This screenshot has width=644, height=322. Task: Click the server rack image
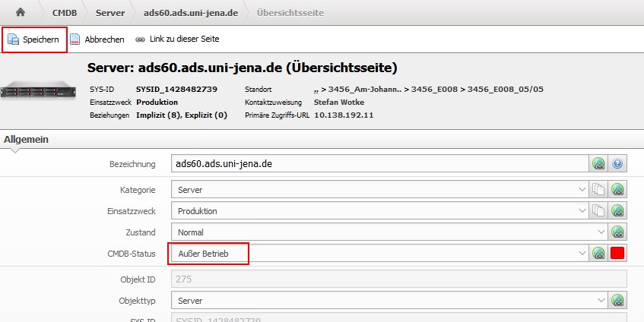click(x=38, y=90)
